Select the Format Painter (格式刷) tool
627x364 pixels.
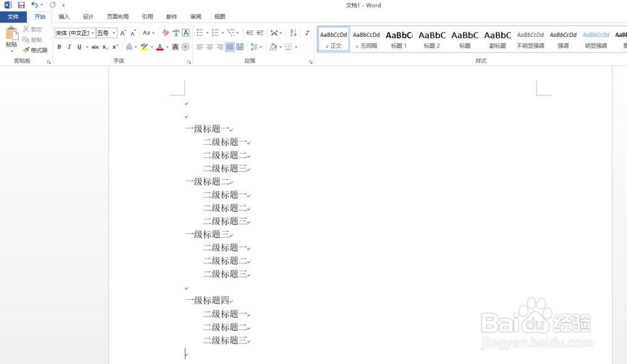pyautogui.click(x=35, y=50)
